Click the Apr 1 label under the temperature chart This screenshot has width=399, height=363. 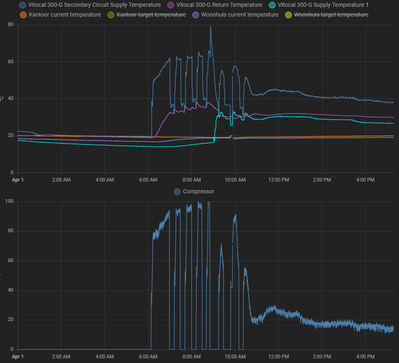click(x=18, y=180)
